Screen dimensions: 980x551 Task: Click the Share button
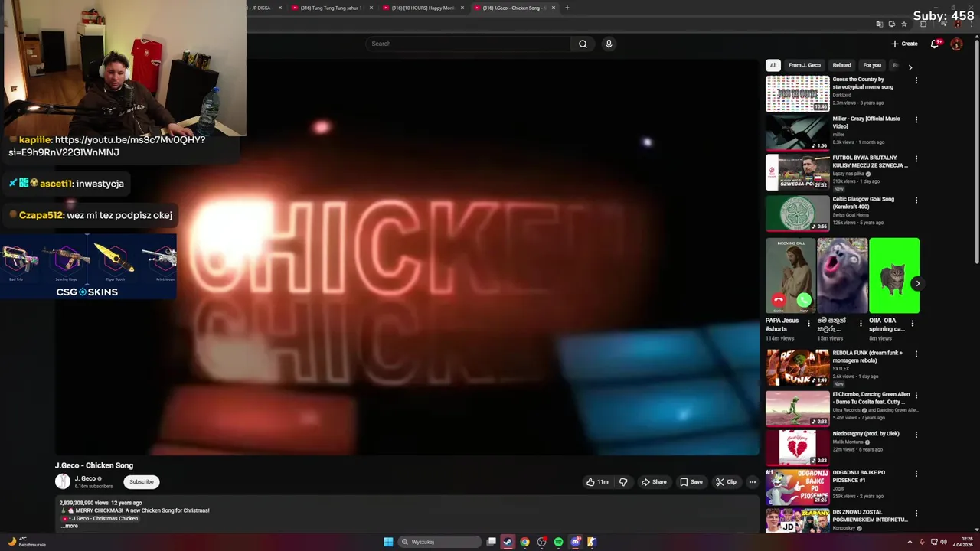click(654, 482)
